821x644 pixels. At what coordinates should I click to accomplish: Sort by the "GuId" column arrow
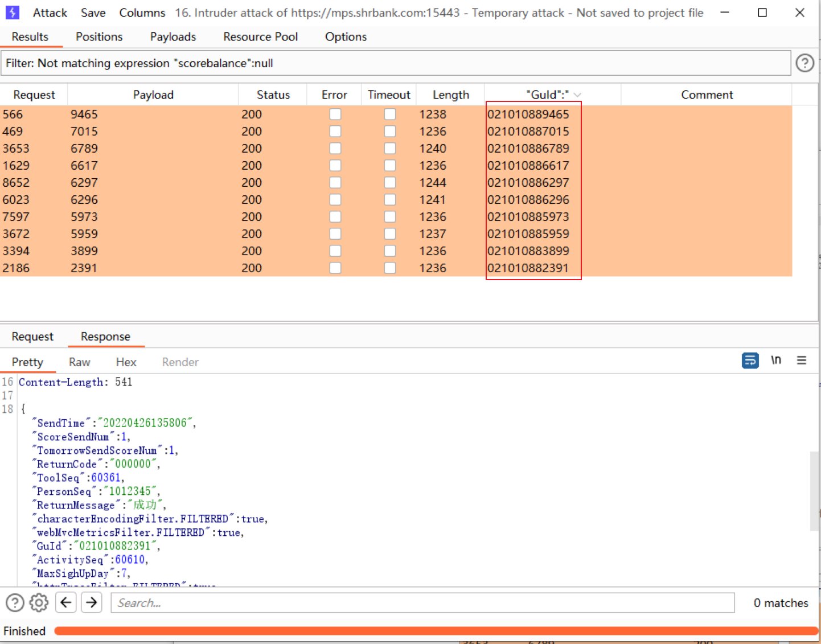coord(577,95)
